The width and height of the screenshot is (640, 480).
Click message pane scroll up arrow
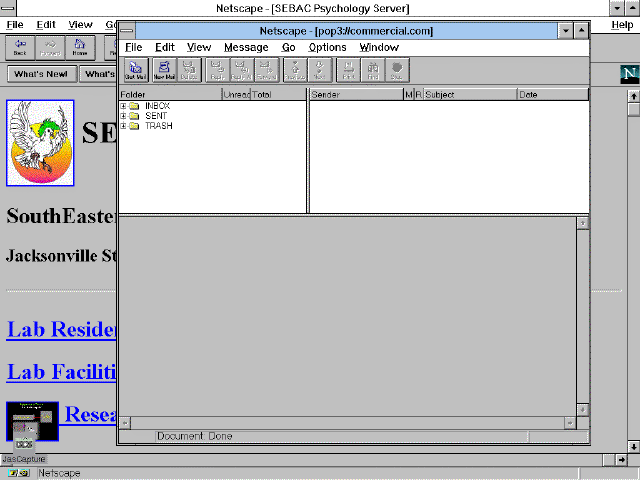(x=583, y=223)
